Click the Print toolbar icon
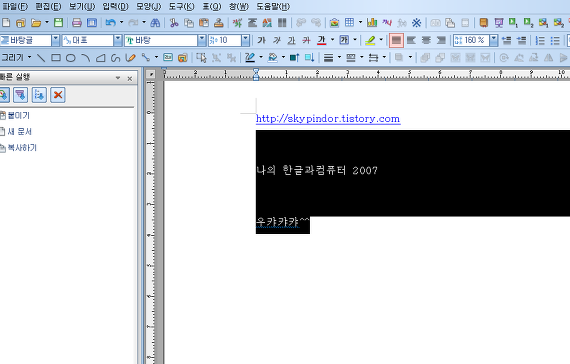Viewport: 570px width, 364px height. point(77,23)
